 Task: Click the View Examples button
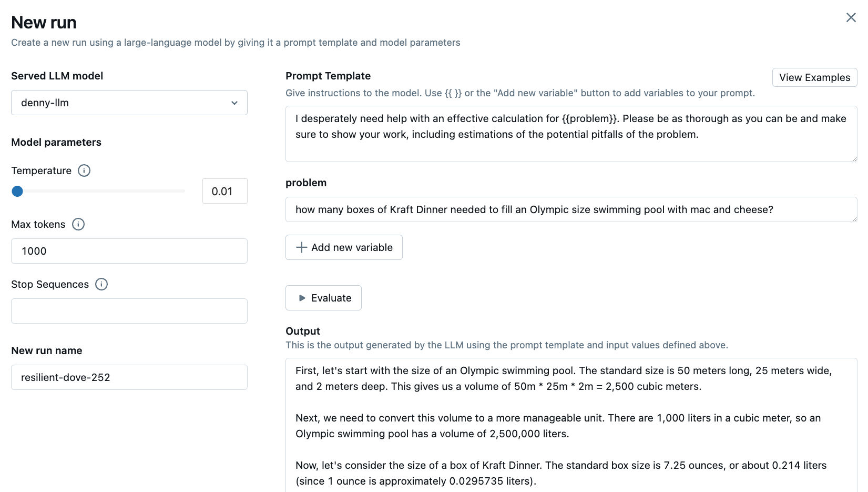pos(814,77)
